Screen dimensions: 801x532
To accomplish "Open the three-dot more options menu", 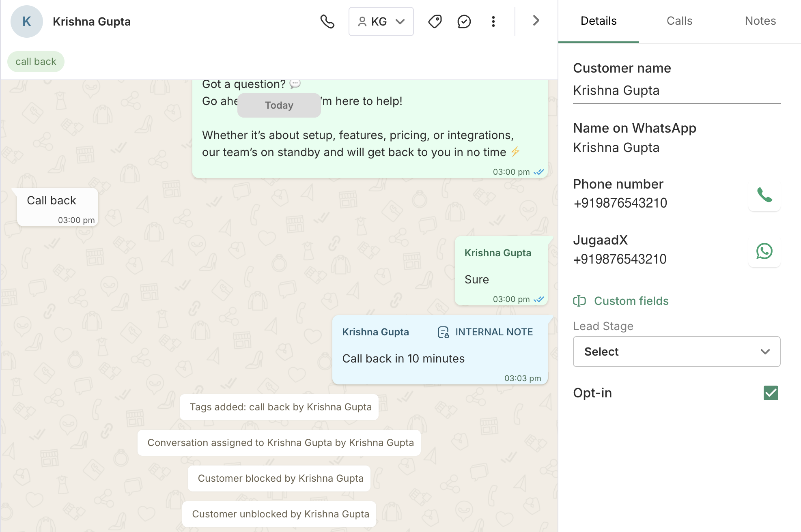I will pos(493,21).
